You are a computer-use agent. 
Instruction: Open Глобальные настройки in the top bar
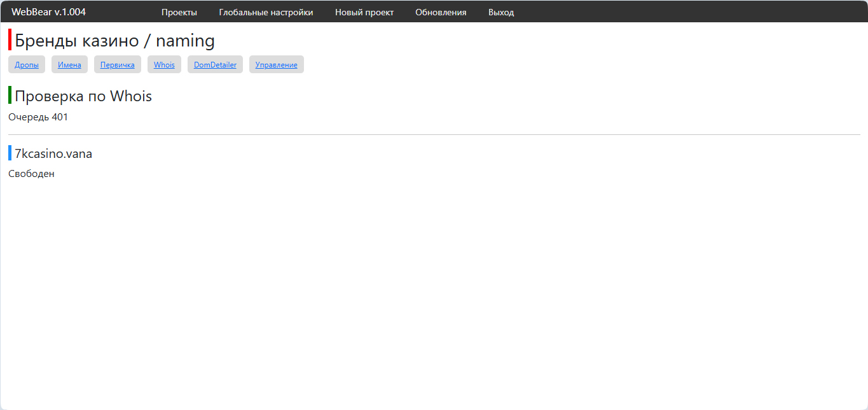(x=266, y=12)
